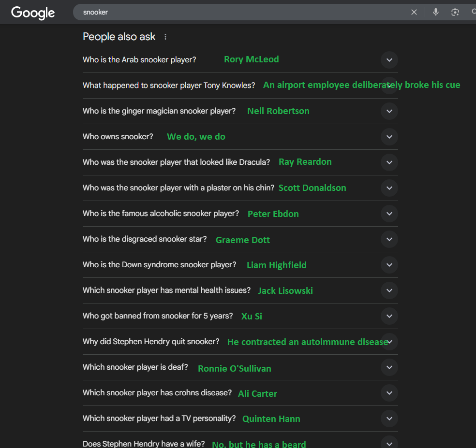This screenshot has width=476, height=448.
Task: Expand chevron for plaster on chin question
Action: 389,188
